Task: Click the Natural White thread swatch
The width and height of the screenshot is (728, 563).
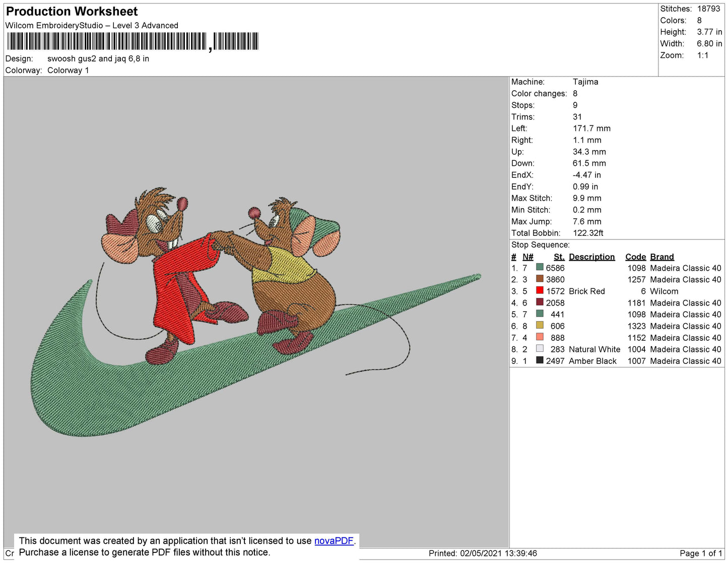Action: tap(540, 349)
